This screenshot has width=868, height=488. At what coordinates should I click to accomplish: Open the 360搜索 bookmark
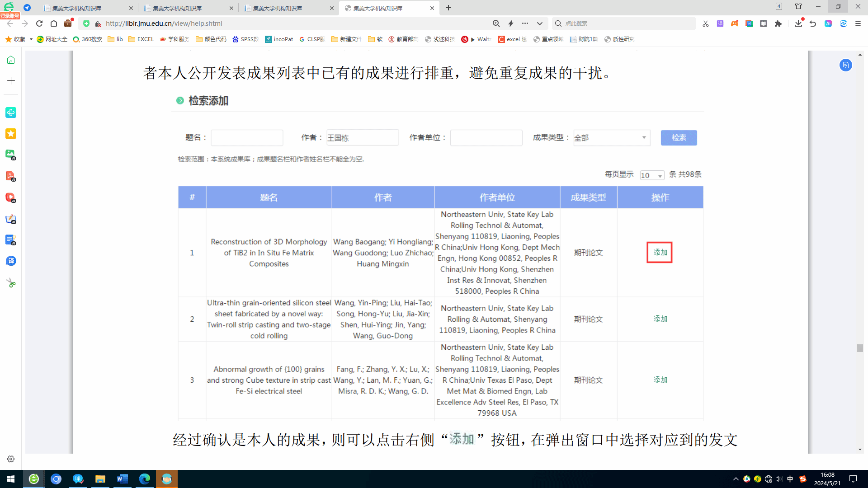point(88,39)
